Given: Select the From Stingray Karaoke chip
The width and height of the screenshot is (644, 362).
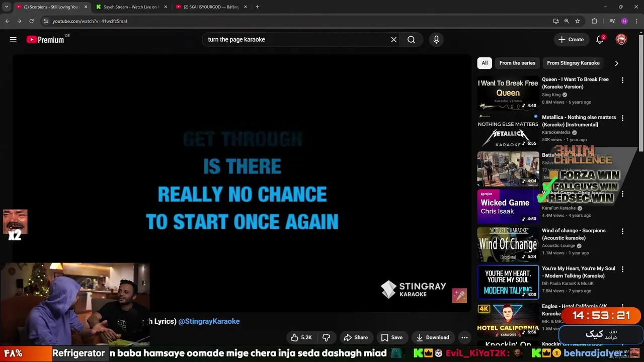Looking at the screenshot, I should 573,63.
